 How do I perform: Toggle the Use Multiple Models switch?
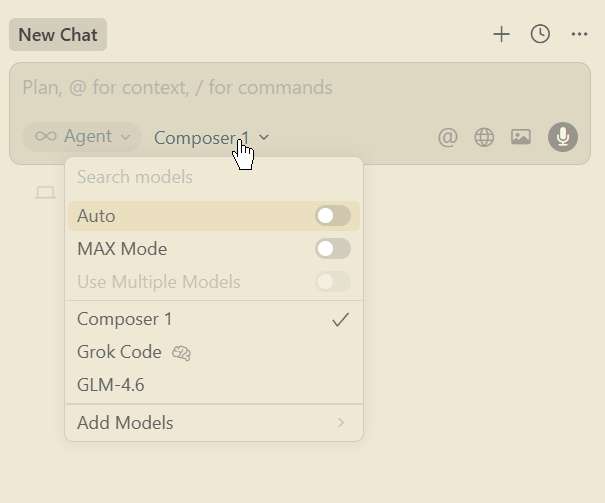click(x=332, y=282)
